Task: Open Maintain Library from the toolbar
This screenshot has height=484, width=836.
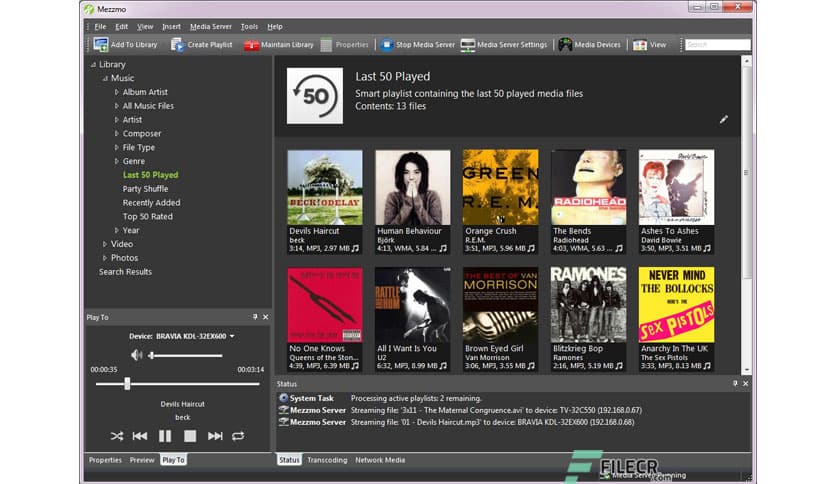Action: (279, 45)
